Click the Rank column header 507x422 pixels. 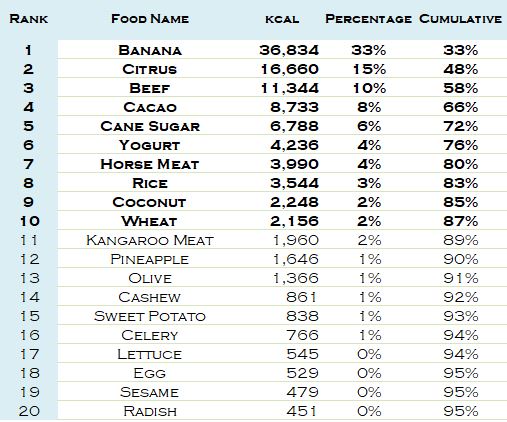click(29, 19)
